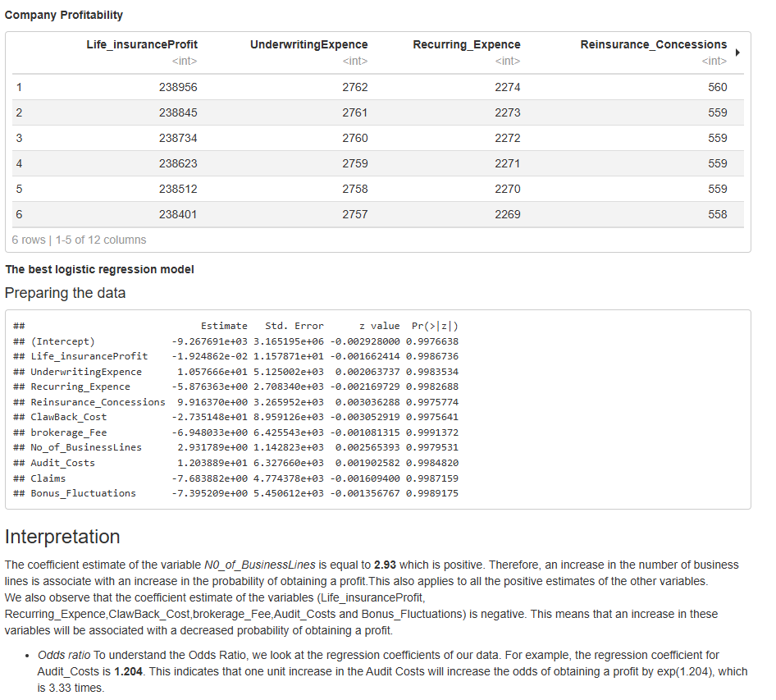Screen dimensions: 776x700
Task: Click the 'Company Profitability' heading
Action: pos(64,16)
